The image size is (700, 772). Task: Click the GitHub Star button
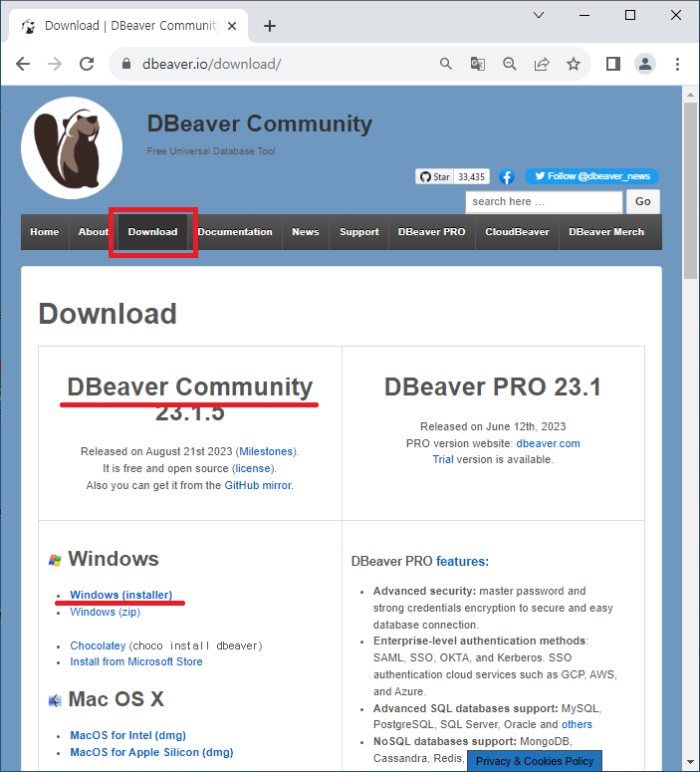(435, 176)
